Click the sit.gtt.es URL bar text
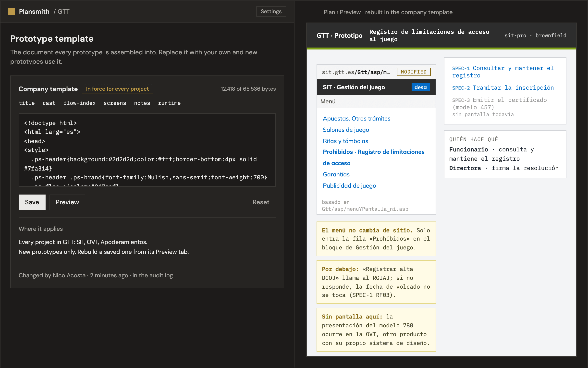 click(x=356, y=72)
